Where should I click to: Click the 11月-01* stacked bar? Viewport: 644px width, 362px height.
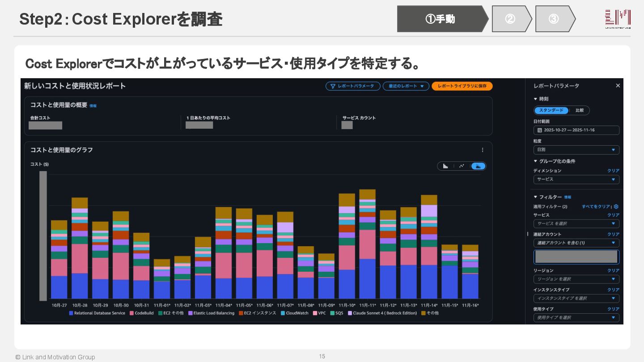pyautogui.click(x=162, y=279)
